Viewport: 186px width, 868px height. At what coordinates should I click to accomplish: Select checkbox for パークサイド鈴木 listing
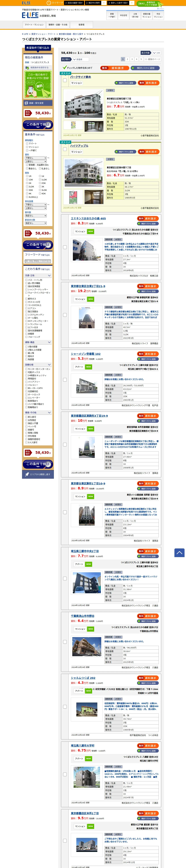[x=65, y=80]
